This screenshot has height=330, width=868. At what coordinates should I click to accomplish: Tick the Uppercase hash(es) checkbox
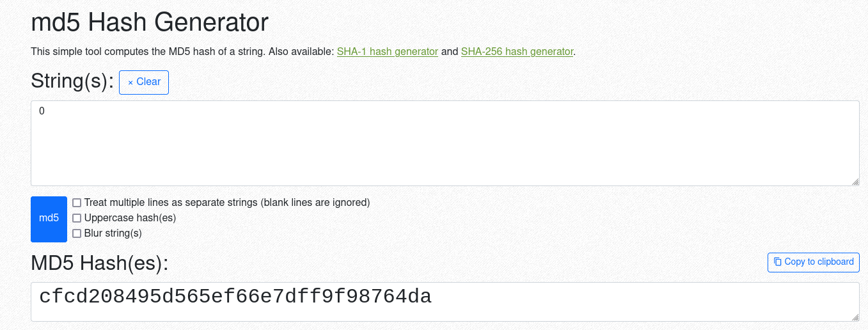point(77,218)
